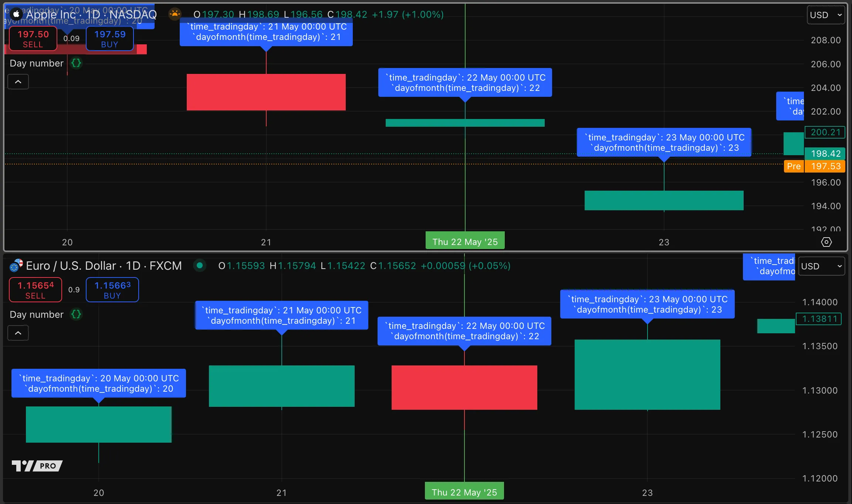852x504 pixels.
Task: Click the 1.15663 BUY button
Action: [112, 290]
